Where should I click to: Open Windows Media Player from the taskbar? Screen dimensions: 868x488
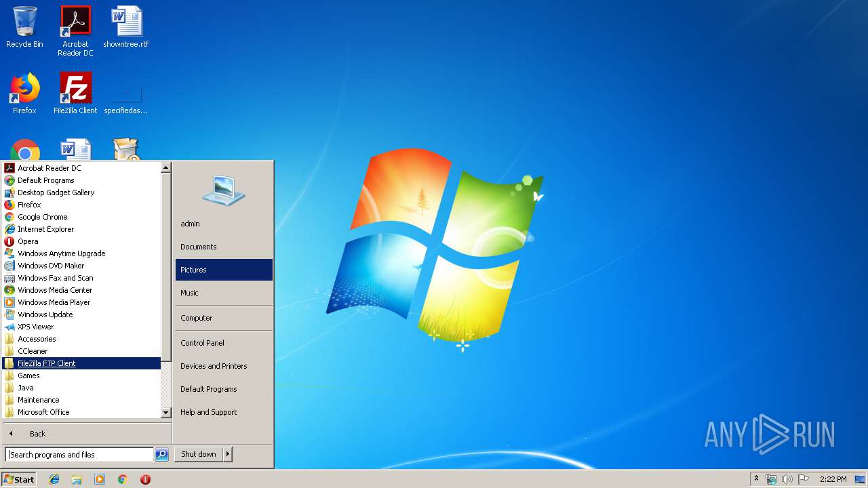100,479
